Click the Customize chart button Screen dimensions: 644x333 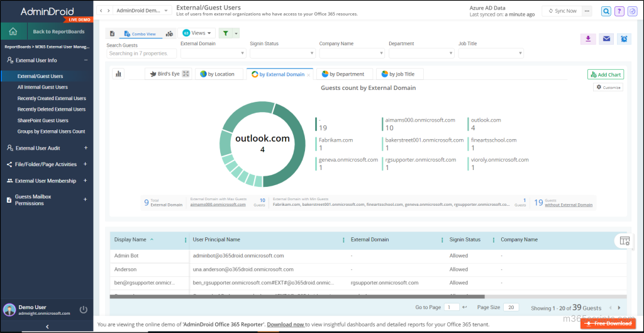[608, 87]
